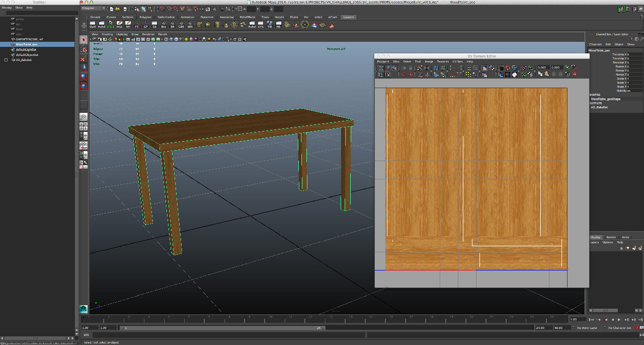Click the Scale tool in toolbox
644x345 pixels.
click(84, 86)
